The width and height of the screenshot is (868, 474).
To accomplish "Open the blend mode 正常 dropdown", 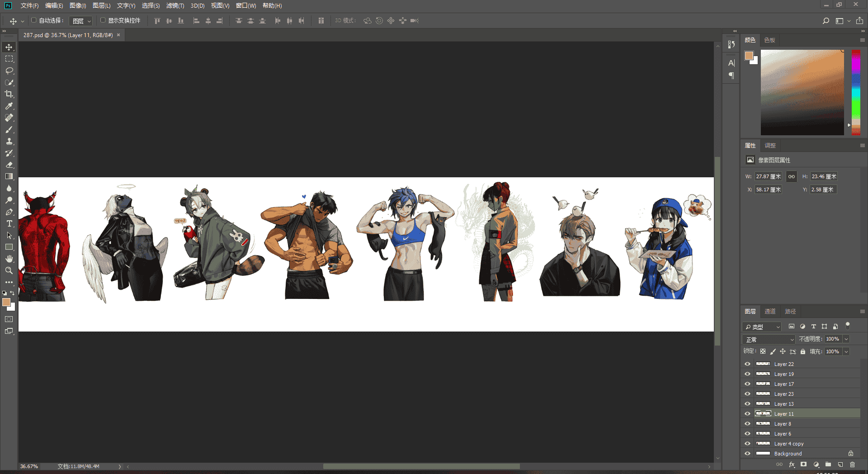I will [769, 339].
